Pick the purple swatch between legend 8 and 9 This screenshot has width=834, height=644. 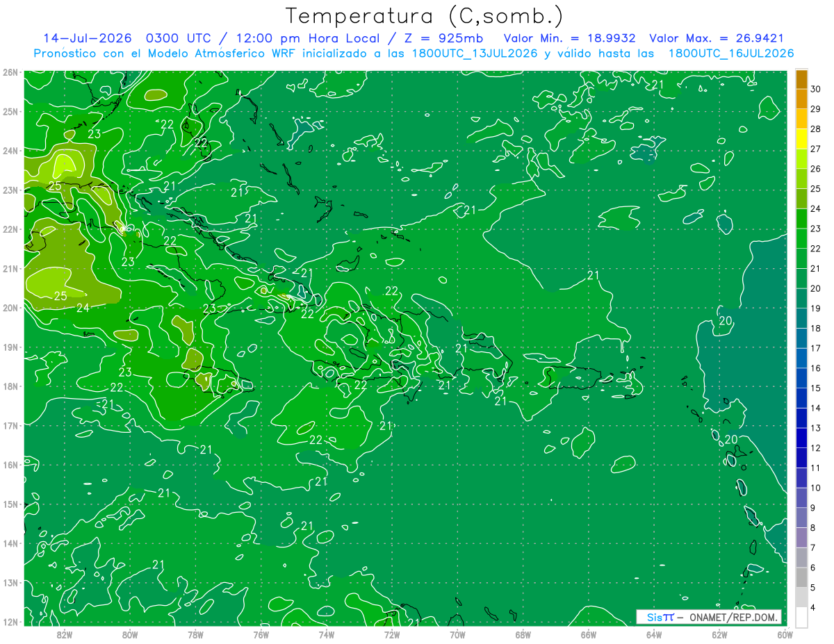(801, 518)
